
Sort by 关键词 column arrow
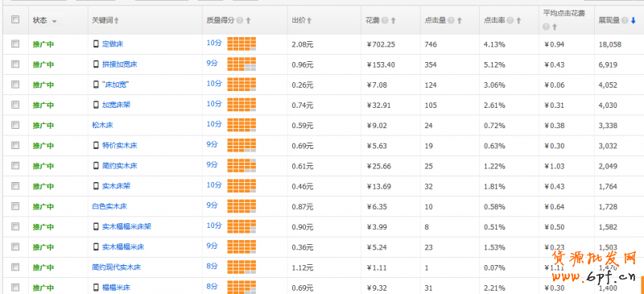(117, 20)
